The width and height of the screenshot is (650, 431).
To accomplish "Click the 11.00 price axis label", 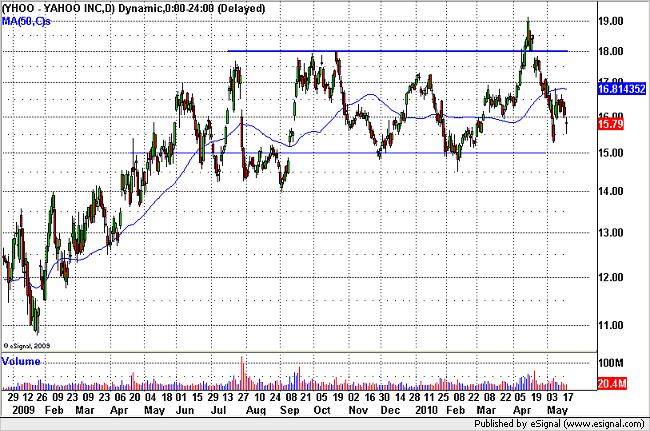I will pos(611,325).
